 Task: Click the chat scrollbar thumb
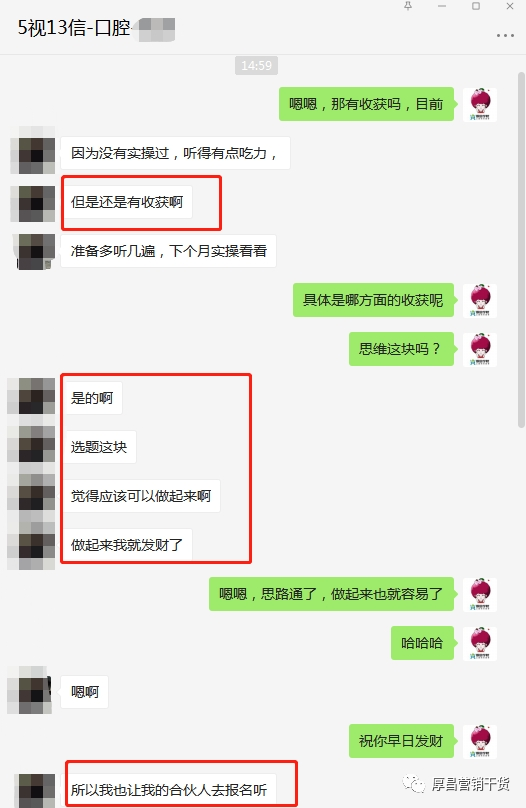click(521, 250)
